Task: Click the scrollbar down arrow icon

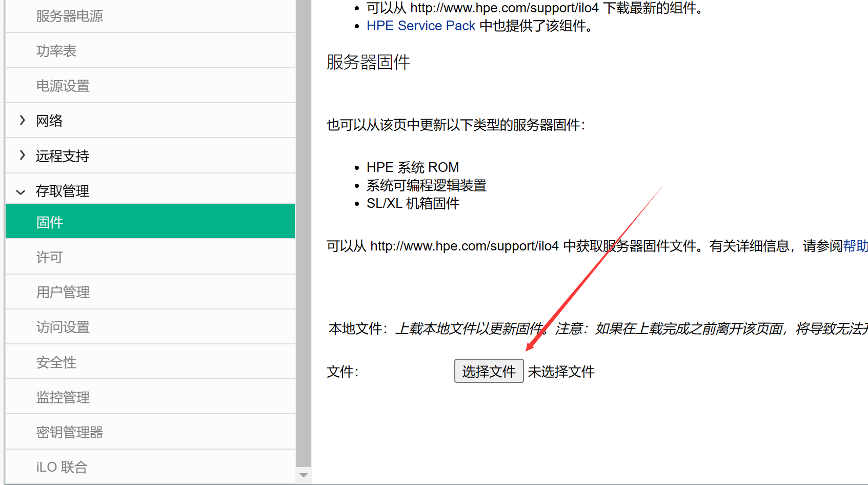Action: pos(303,475)
